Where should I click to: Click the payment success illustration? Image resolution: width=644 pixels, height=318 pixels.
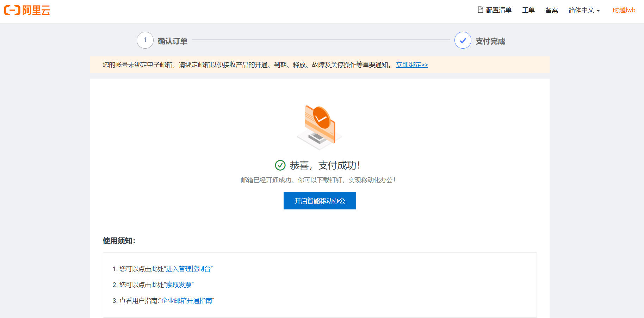pos(320,127)
